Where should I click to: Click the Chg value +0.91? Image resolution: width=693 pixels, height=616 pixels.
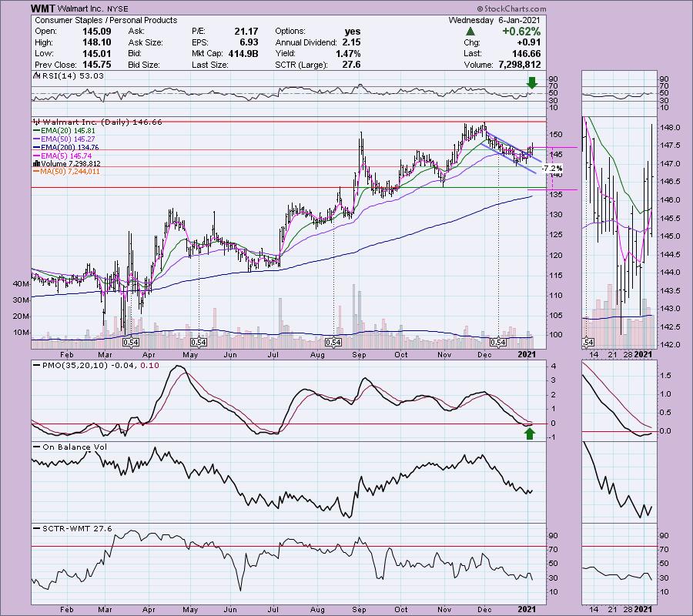click(528, 42)
